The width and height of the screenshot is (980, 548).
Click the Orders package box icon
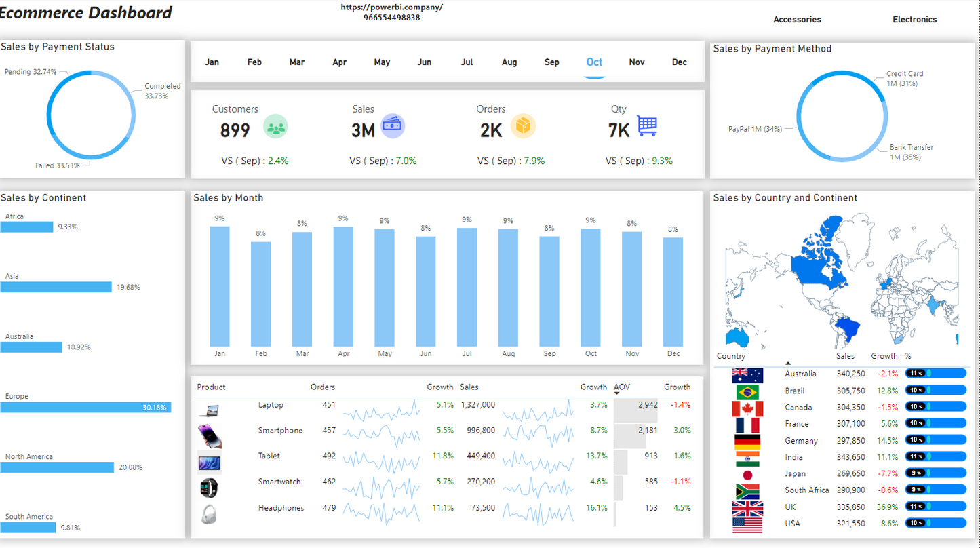pyautogui.click(x=523, y=126)
